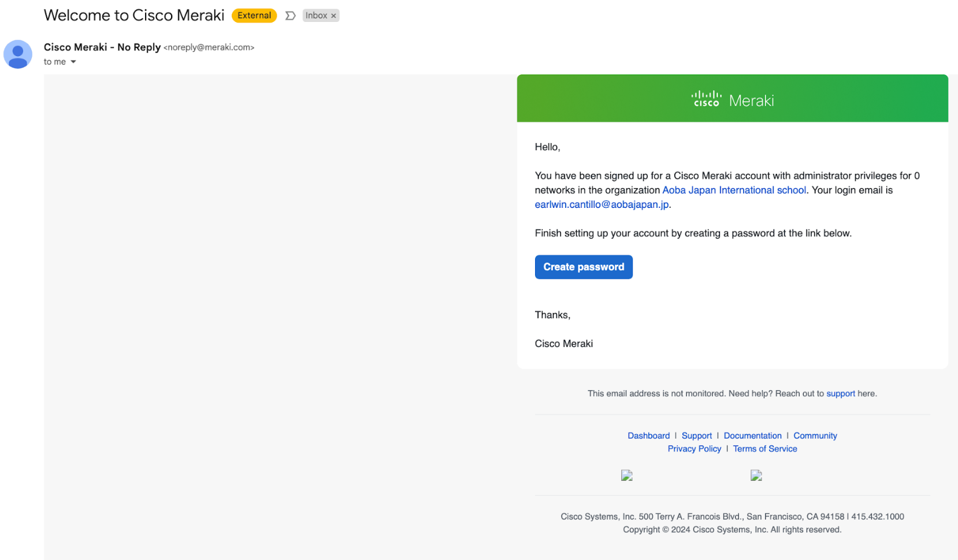
Task: Open the Terms of Service
Action: [x=764, y=449]
